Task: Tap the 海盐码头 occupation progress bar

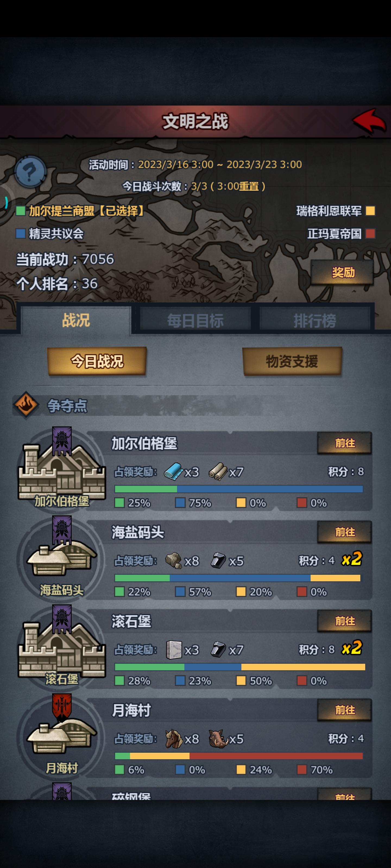Action: click(x=238, y=578)
